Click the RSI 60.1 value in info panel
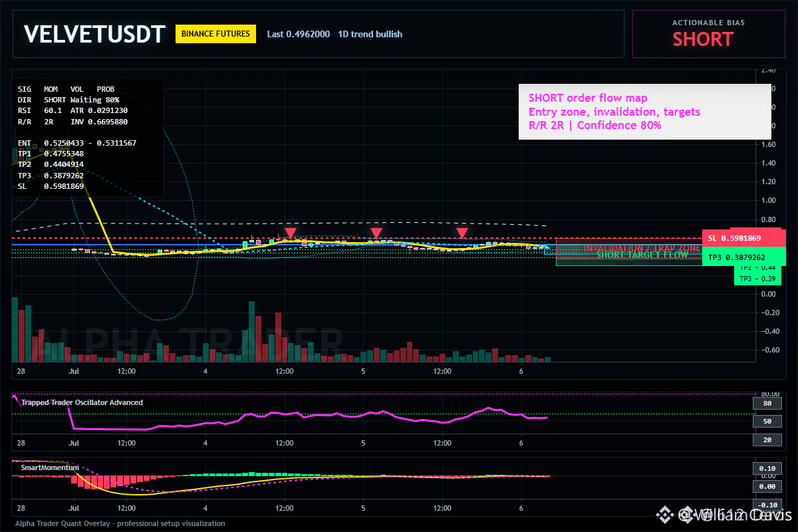Screen dimensions: 798x532 53,111
